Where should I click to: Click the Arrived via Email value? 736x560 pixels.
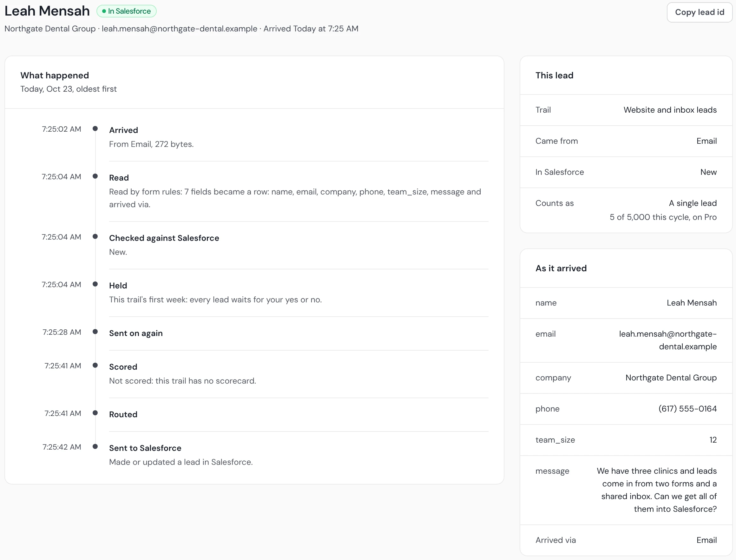[x=706, y=540]
